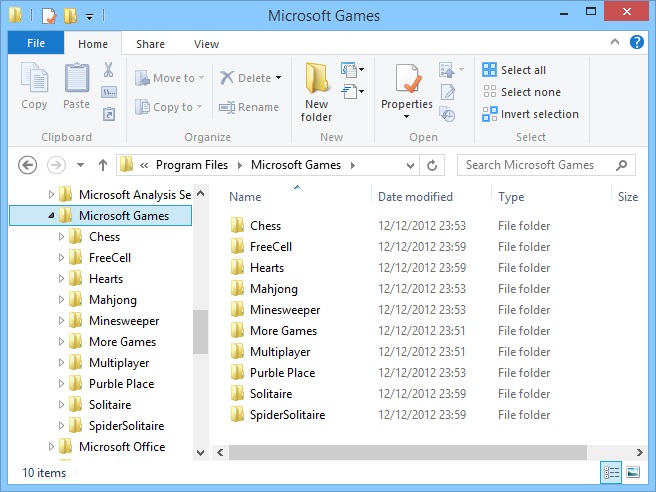The image size is (656, 492).
Task: Switch to the View ribbon tab
Action: tap(206, 44)
